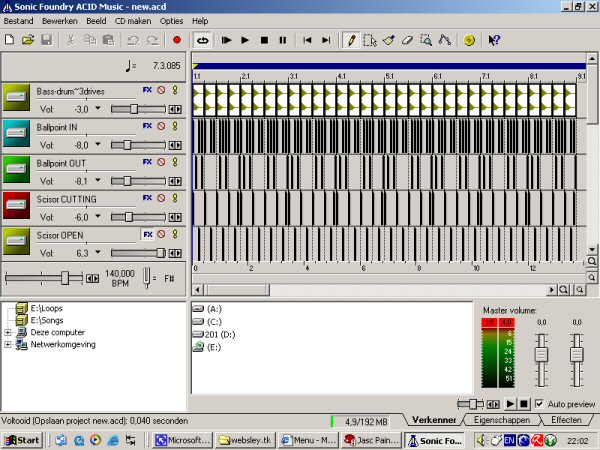
Task: Play preview in the explorer panel
Action: [510, 404]
